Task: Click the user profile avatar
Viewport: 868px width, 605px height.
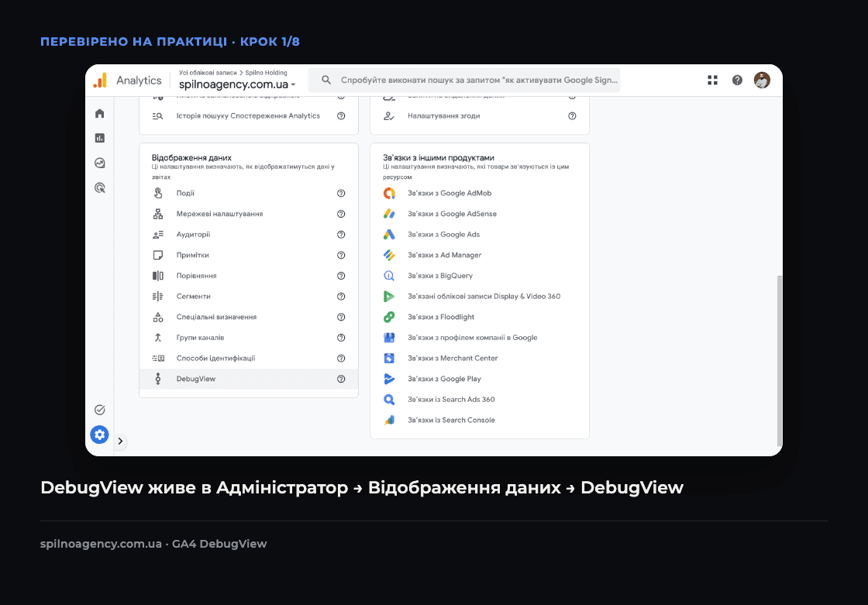Action: pyautogui.click(x=762, y=81)
